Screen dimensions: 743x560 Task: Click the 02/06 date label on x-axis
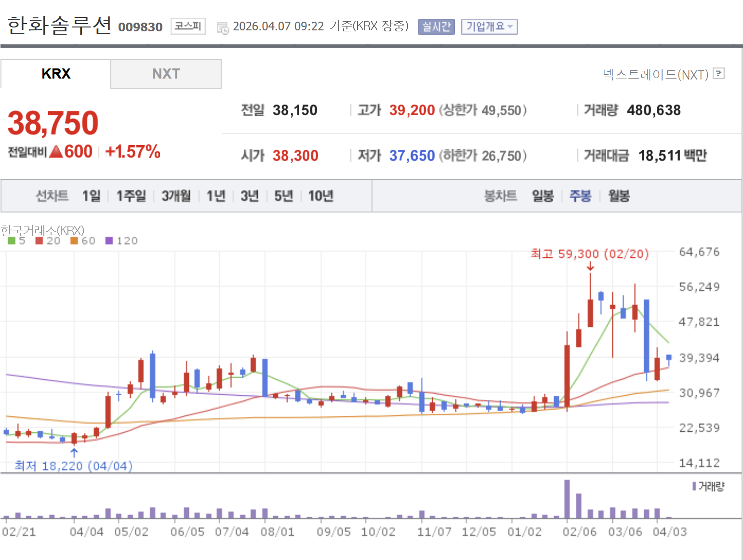point(580,532)
